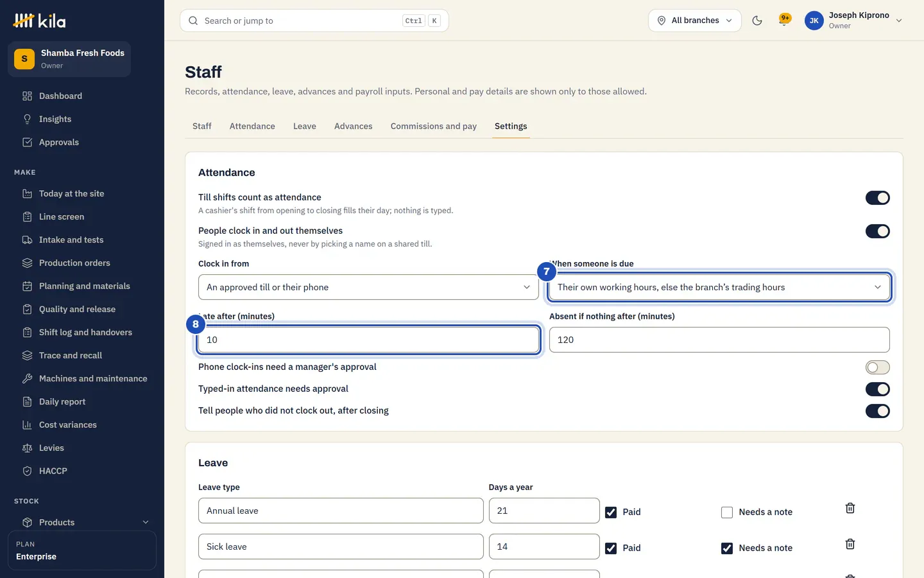Expand the Products sidebar section
The width and height of the screenshot is (924, 578).
(85, 522)
